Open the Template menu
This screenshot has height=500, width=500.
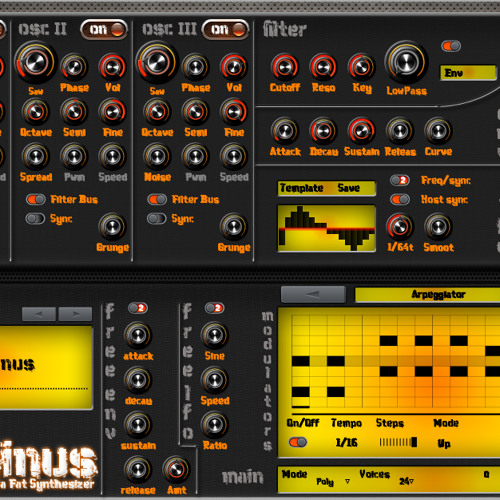[301, 188]
